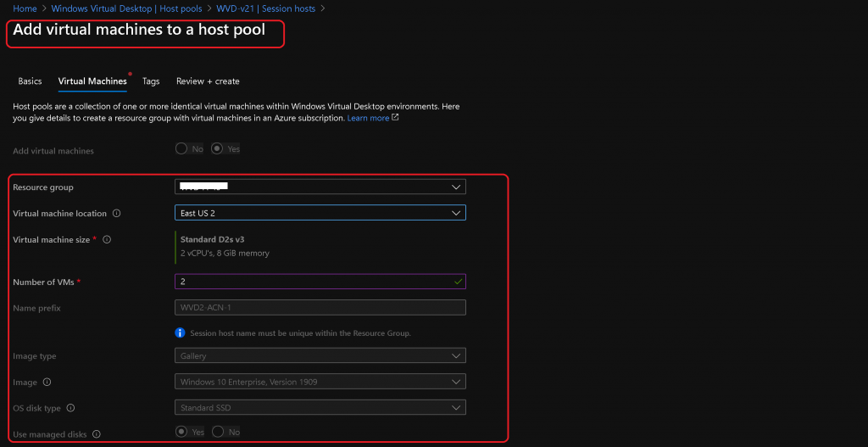Click info icon beside OS disk type
This screenshot has width=868, height=447.
[x=70, y=408]
